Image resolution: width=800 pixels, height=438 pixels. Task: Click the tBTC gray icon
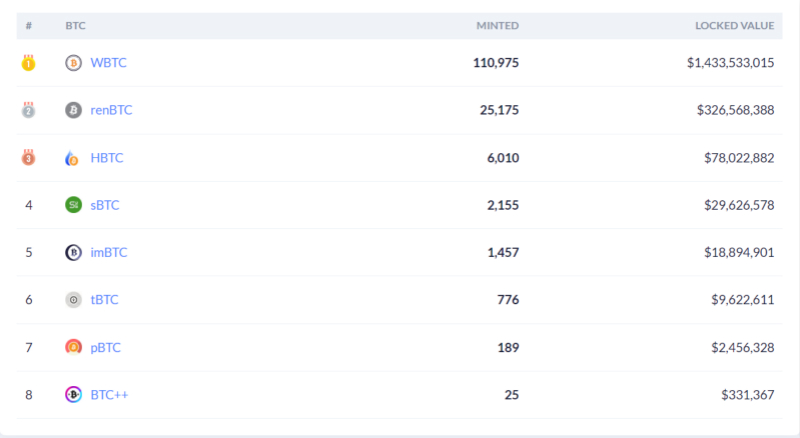tap(73, 300)
